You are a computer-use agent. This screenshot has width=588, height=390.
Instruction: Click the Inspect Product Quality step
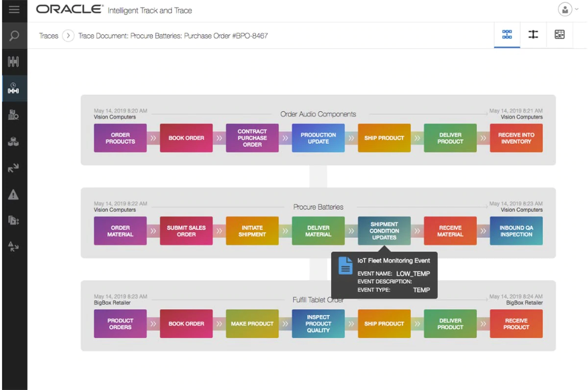click(318, 324)
